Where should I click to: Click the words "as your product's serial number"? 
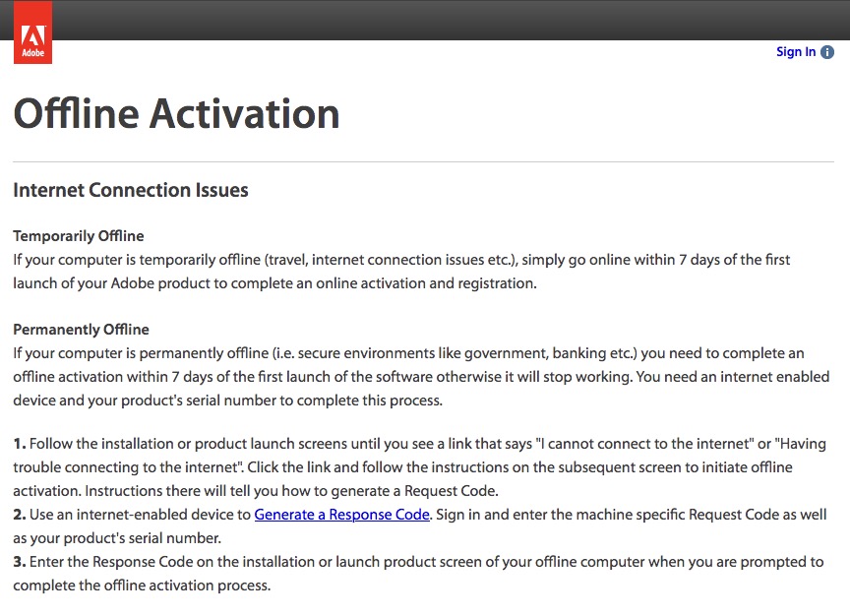click(116, 538)
